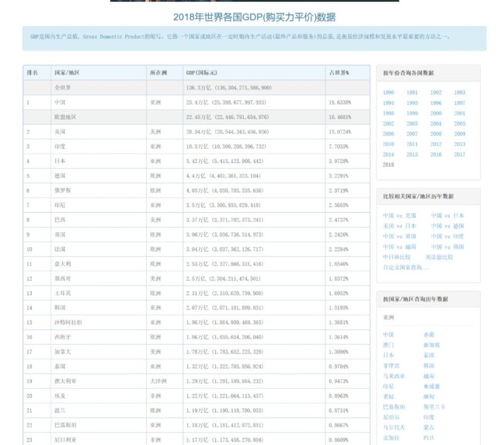Select the 欧盟地区 row in the table
The height and width of the screenshot is (445, 504).
[x=197, y=117]
